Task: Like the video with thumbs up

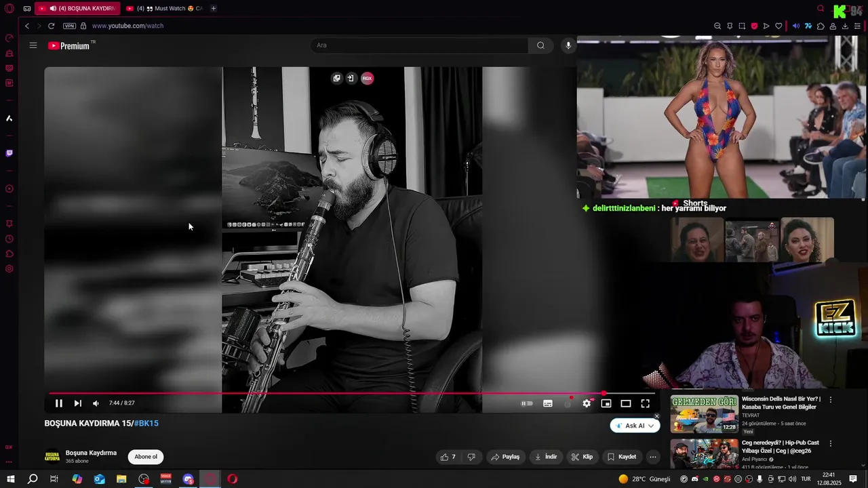Action: point(448,457)
